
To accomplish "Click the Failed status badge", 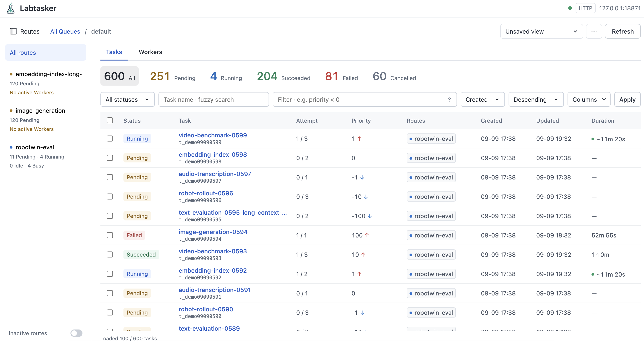I will pos(134,235).
